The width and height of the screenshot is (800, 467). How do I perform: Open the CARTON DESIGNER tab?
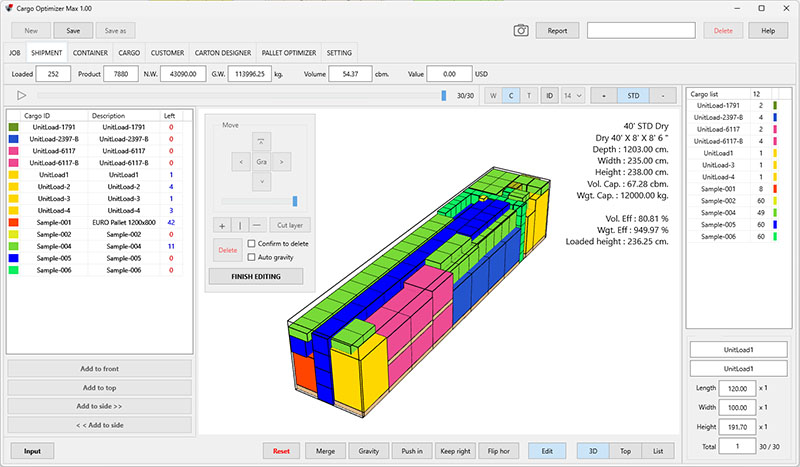[x=222, y=53]
